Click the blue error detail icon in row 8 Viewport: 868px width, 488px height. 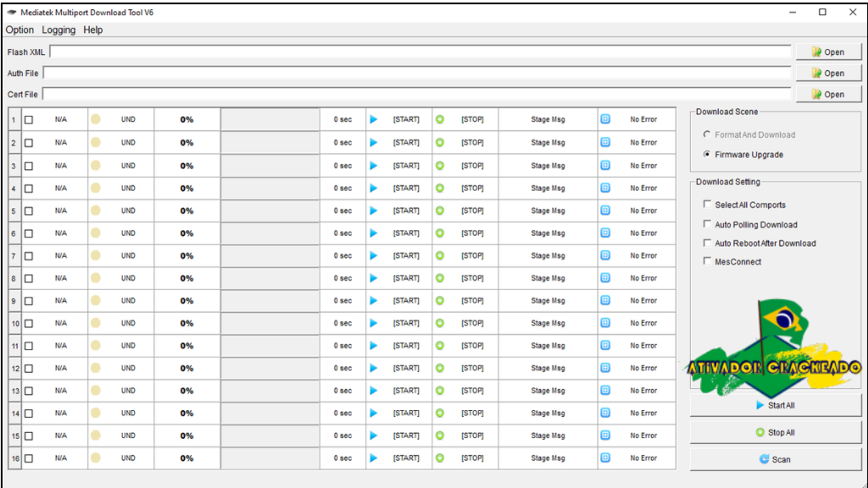(605, 278)
